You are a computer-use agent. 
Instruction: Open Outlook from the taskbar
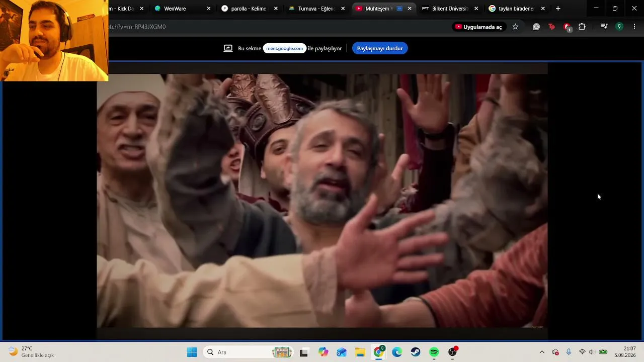342,352
